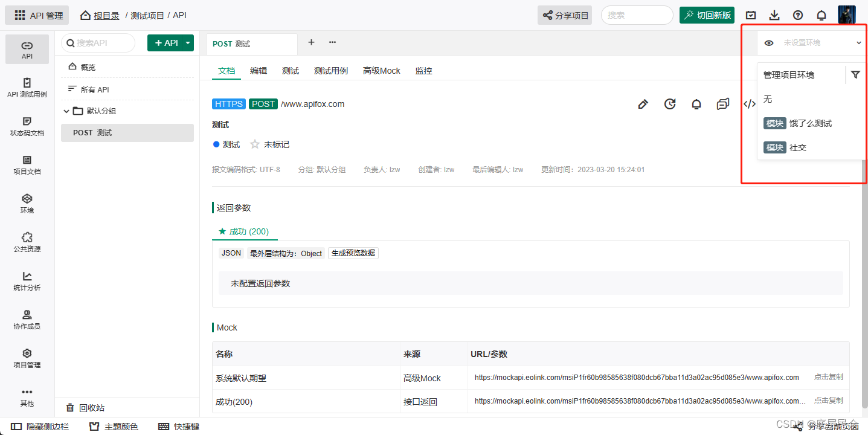Open 环境 in sidebar
This screenshot has width=868, height=435.
click(27, 204)
